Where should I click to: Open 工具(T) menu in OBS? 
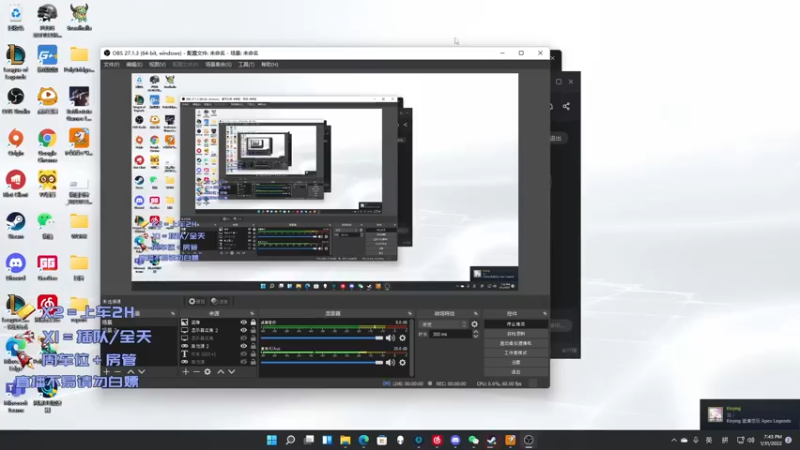[x=246, y=65]
